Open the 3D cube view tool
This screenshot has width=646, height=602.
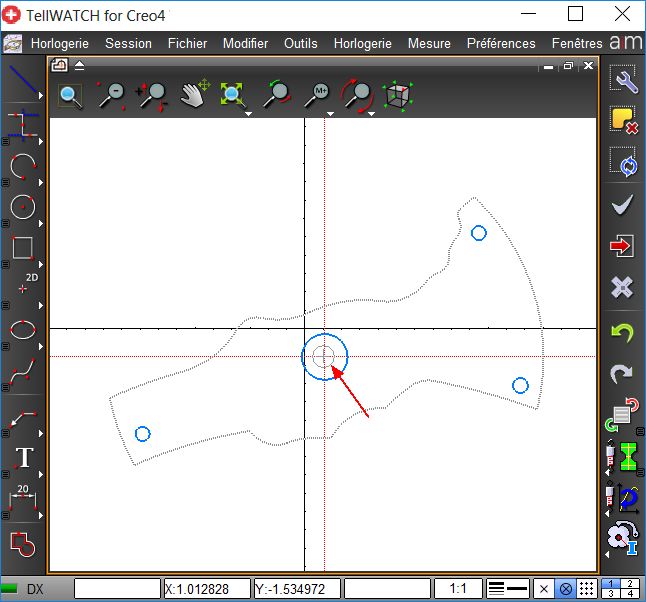pyautogui.click(x=399, y=95)
